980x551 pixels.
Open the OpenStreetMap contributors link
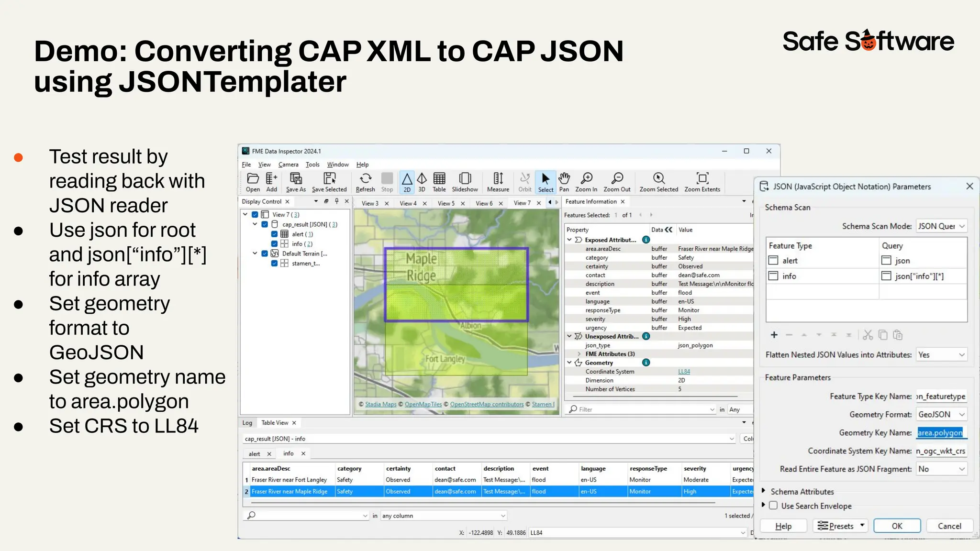pyautogui.click(x=487, y=404)
